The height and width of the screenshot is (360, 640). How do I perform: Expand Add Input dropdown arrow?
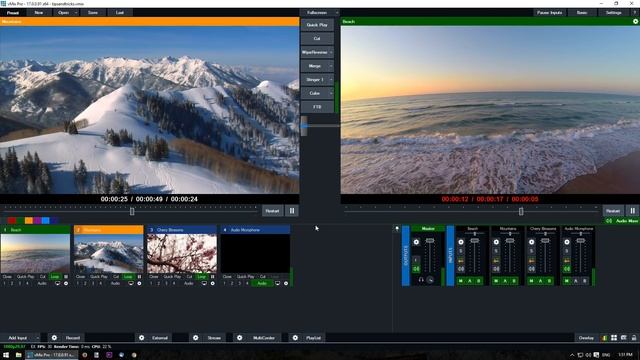pos(38,338)
